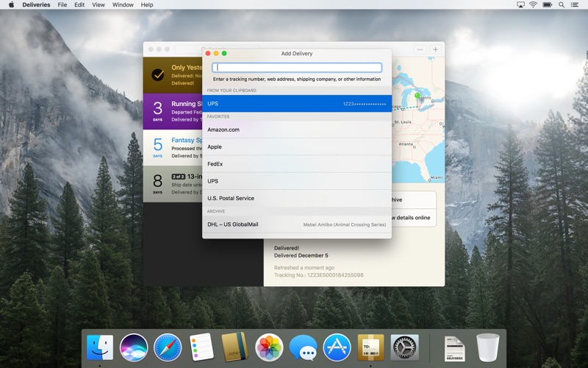Select FedEx in the Favorites list
The width and height of the screenshot is (588, 368).
297,164
